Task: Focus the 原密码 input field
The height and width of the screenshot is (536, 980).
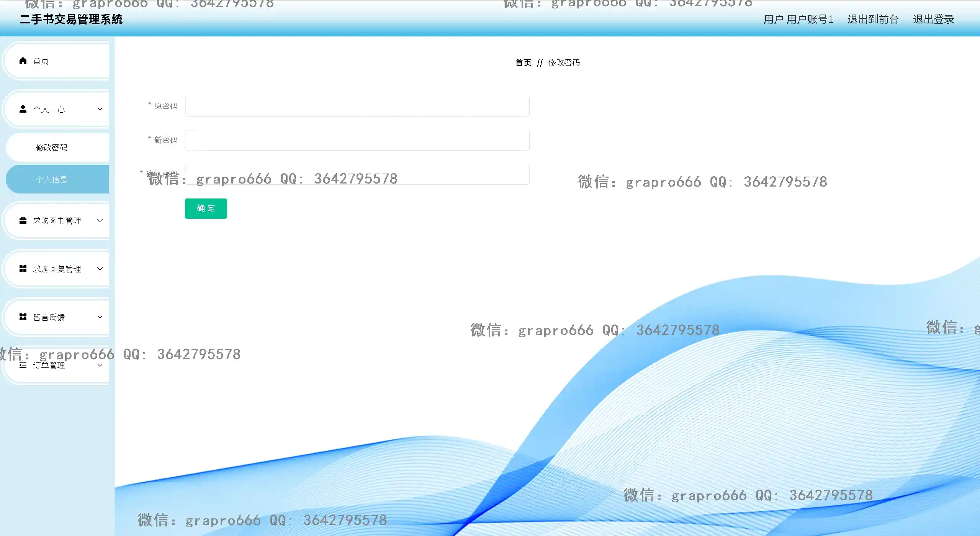Action: 357,106
